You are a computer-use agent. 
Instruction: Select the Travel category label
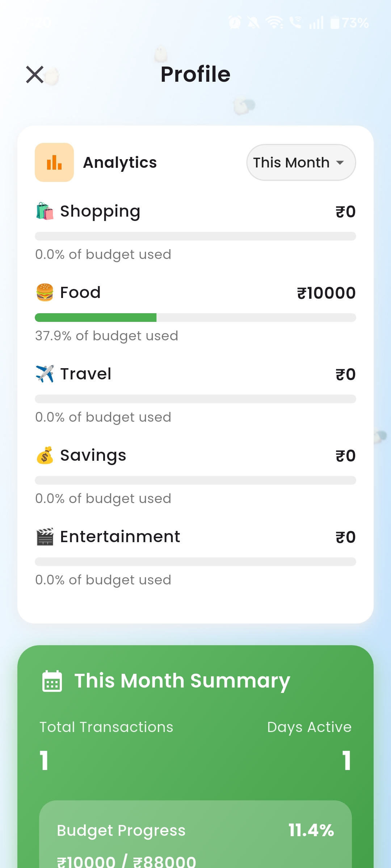click(x=86, y=374)
